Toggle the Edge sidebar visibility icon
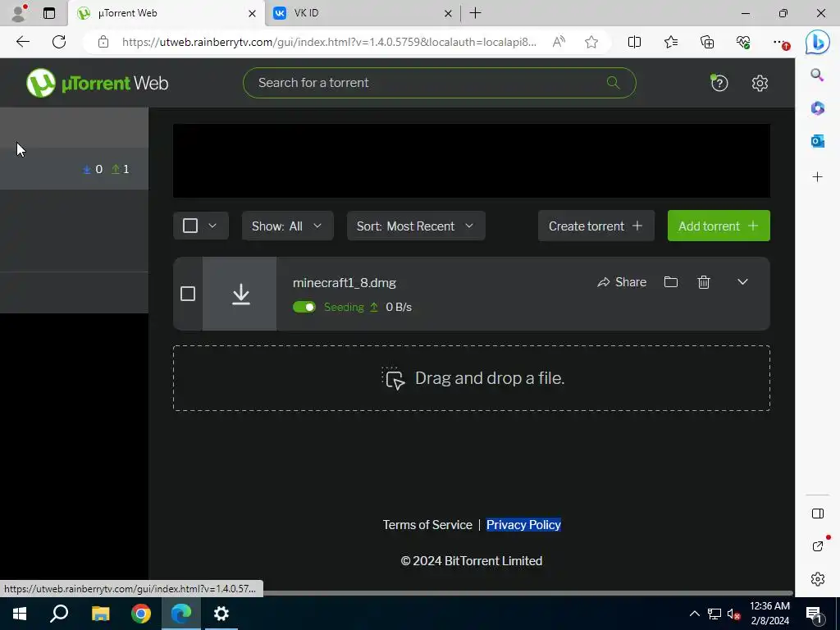The image size is (840, 630). pos(818,514)
